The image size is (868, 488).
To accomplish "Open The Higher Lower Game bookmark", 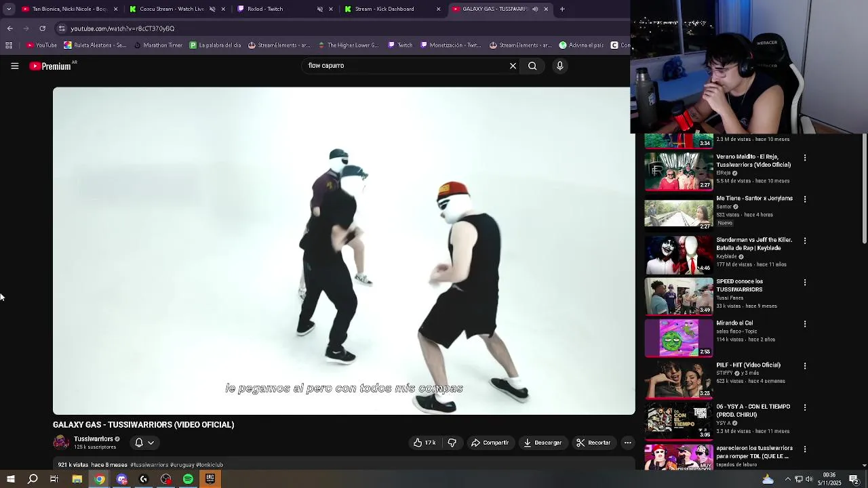I will 348,45.
